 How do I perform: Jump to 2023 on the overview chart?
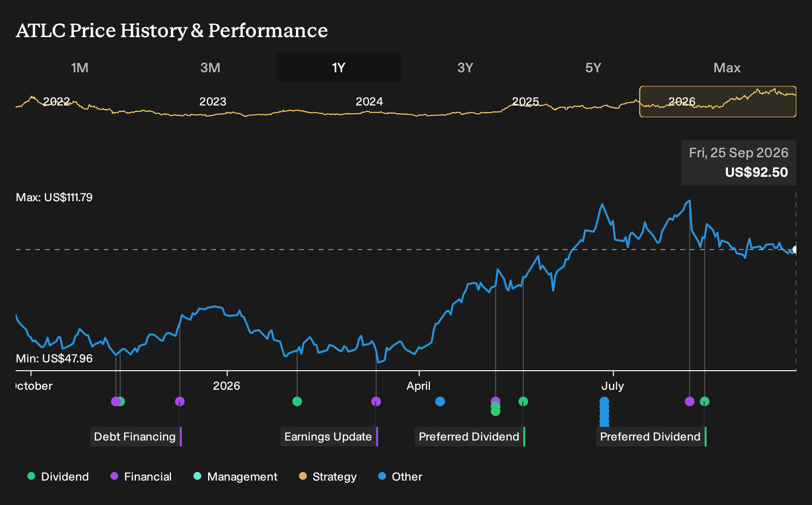pos(213,102)
